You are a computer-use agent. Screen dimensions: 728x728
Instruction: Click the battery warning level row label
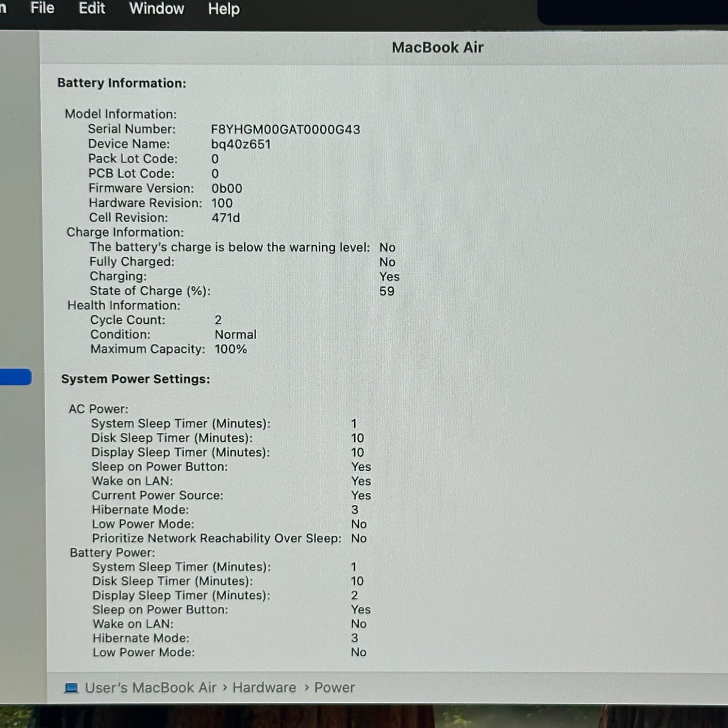pos(230,247)
